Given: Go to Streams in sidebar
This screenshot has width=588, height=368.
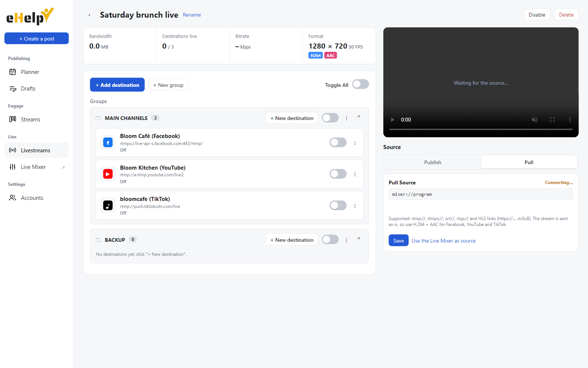Looking at the screenshot, I should [x=36, y=120].
